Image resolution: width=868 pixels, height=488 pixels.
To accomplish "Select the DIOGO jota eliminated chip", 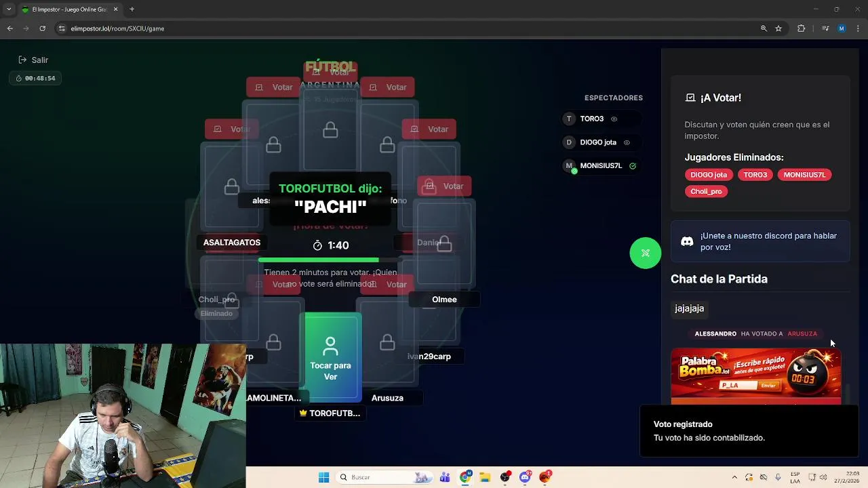I will pos(709,175).
